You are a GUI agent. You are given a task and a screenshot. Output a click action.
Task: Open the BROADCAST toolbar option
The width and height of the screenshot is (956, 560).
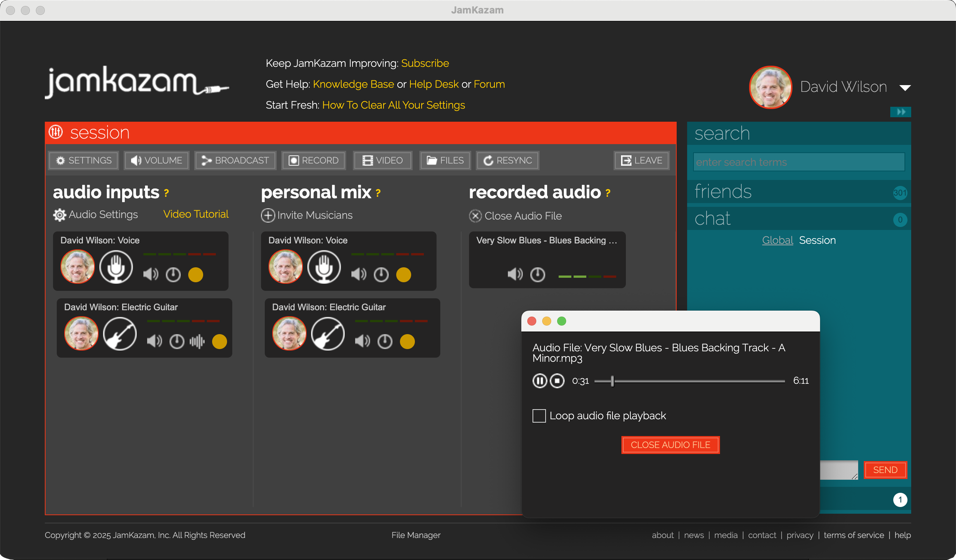tap(235, 161)
